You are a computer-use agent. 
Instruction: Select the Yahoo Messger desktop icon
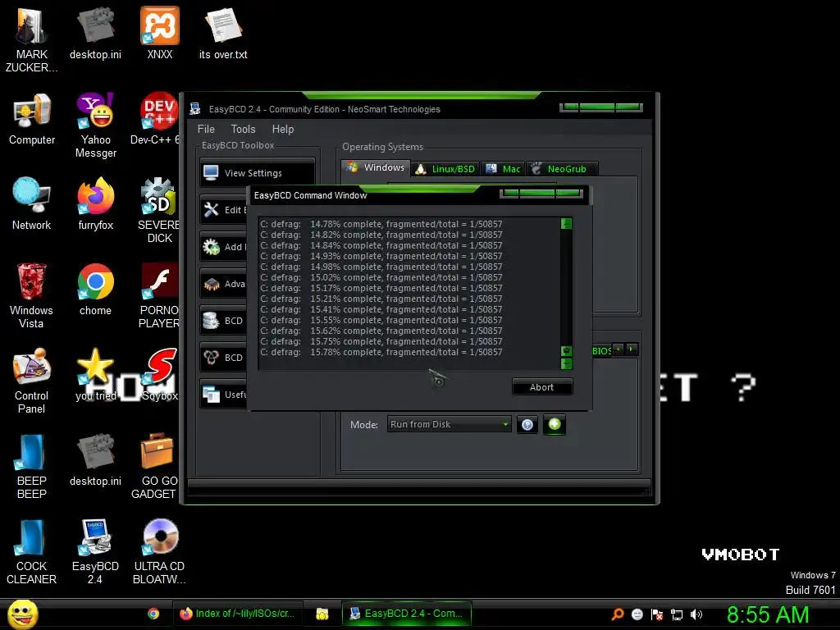pyautogui.click(x=95, y=126)
